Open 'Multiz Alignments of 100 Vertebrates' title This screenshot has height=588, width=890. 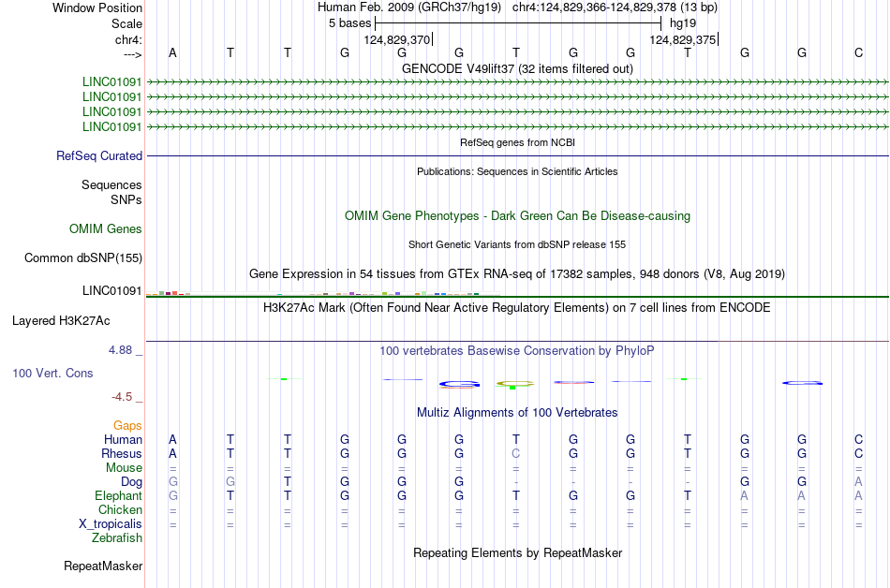pyautogui.click(x=517, y=413)
